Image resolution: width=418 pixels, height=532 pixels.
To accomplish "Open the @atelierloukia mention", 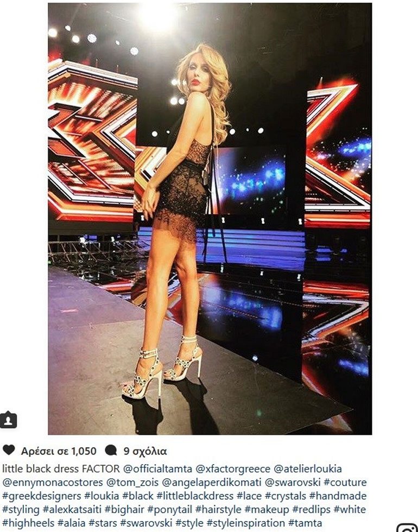I will point(308,469).
